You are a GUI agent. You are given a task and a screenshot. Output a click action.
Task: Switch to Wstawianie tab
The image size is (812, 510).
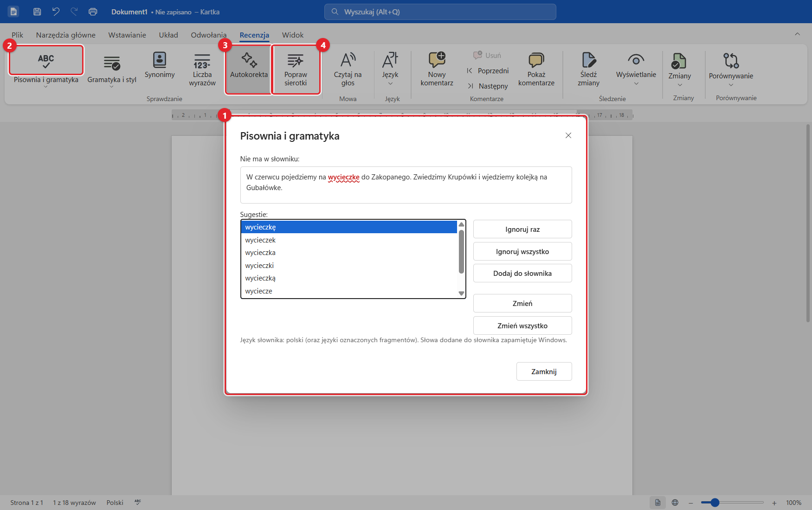127,35
